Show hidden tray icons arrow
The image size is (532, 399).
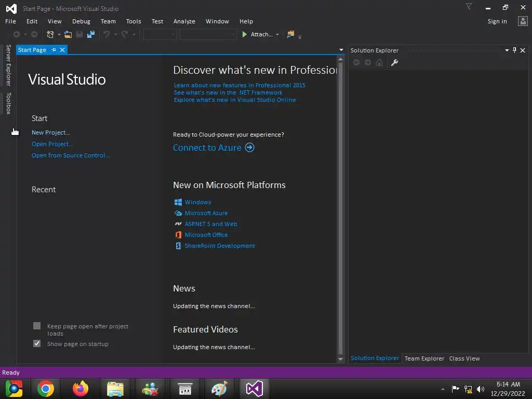[x=443, y=389]
